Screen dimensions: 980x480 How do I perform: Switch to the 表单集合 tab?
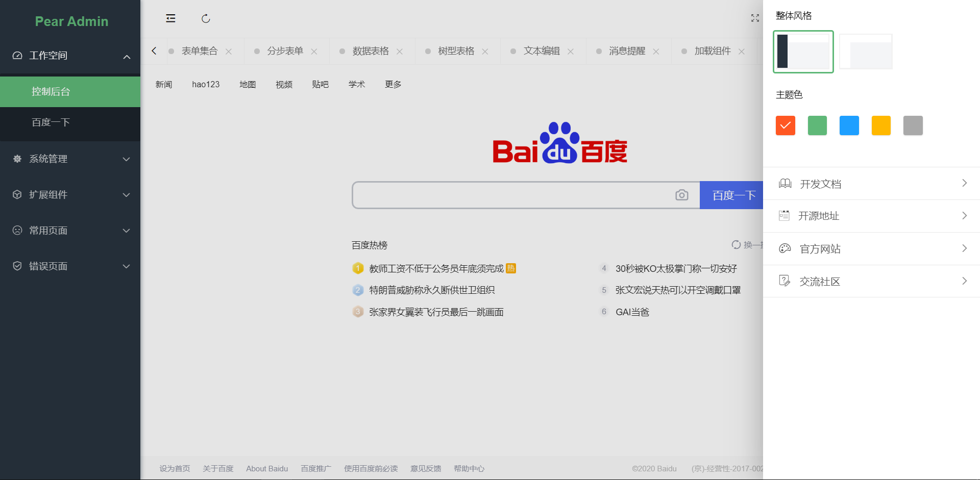[200, 51]
